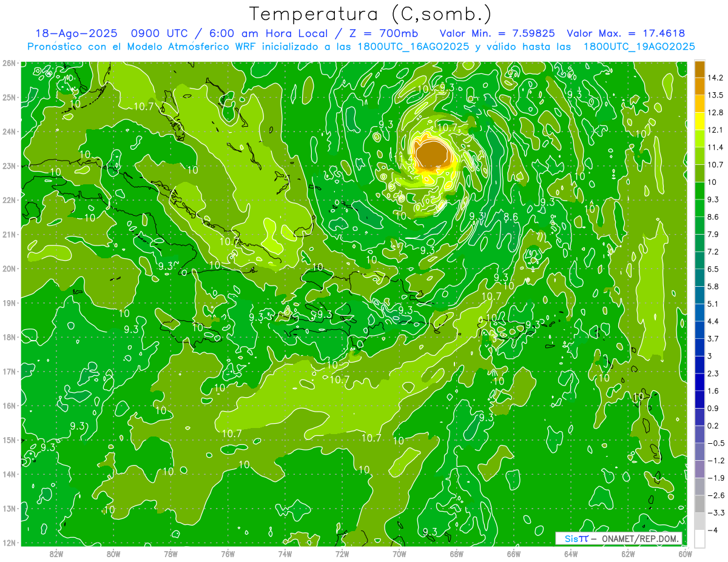Viewport: 728px width, 562px height.
Task: Click the '19N' latitude axis label
Action: (x=8, y=303)
